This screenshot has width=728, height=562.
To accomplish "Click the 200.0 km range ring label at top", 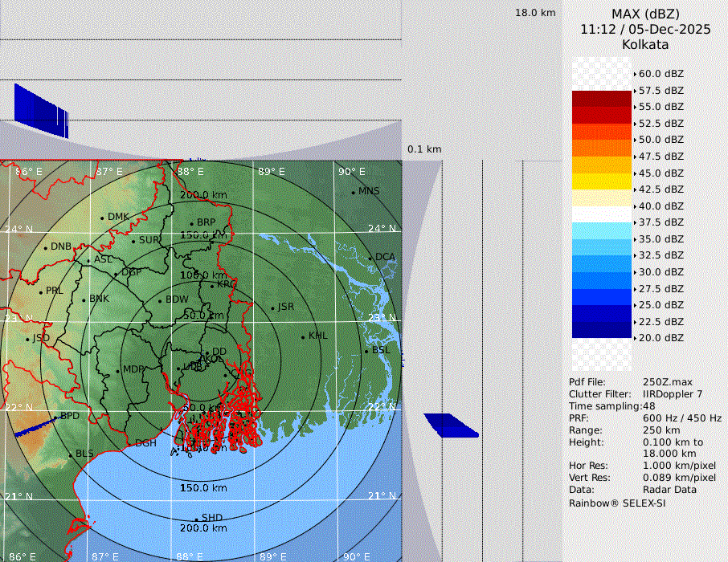I will [203, 195].
